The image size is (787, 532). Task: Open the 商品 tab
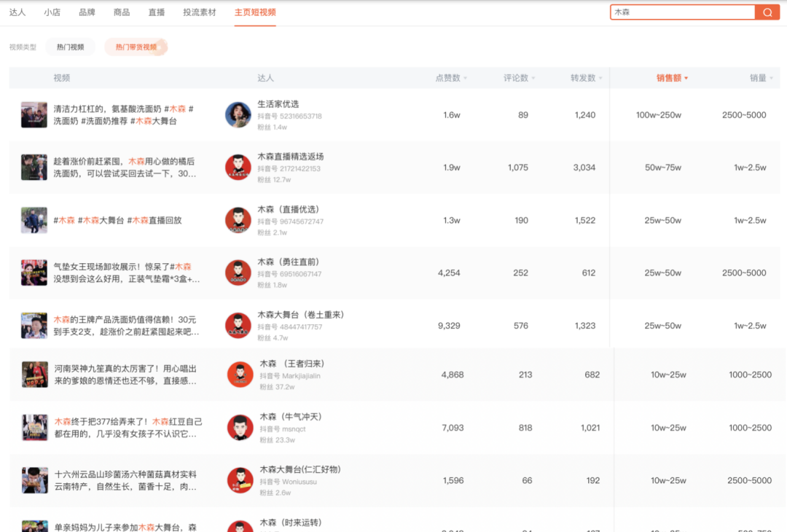coord(122,12)
